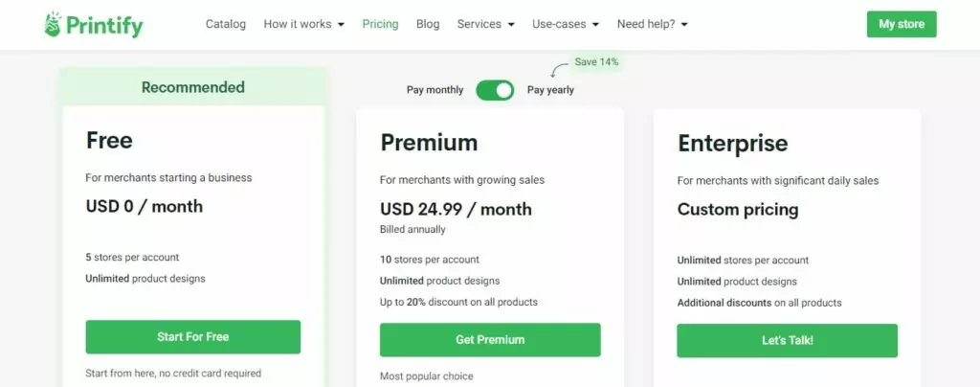Go to the Catalog page
This screenshot has width=980, height=387.
point(226,24)
